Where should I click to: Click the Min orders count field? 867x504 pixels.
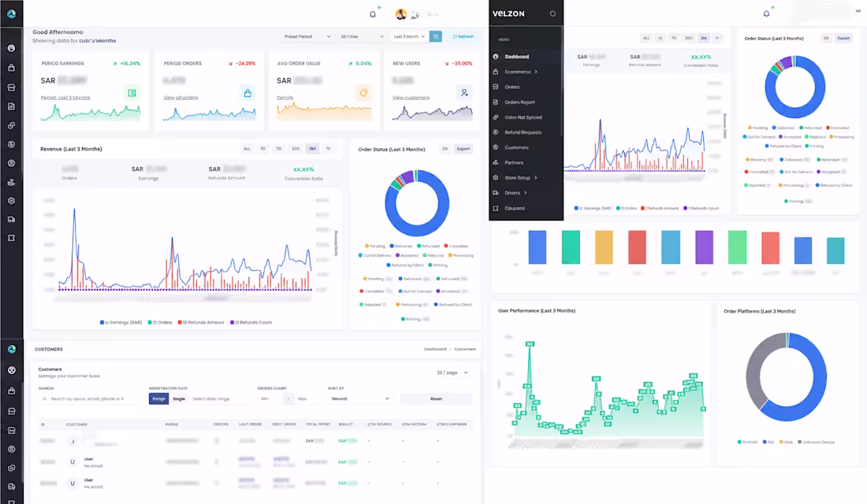click(271, 398)
